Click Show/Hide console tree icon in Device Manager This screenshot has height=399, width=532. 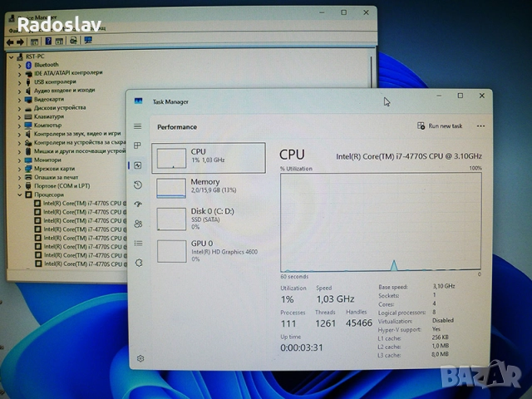34,42
